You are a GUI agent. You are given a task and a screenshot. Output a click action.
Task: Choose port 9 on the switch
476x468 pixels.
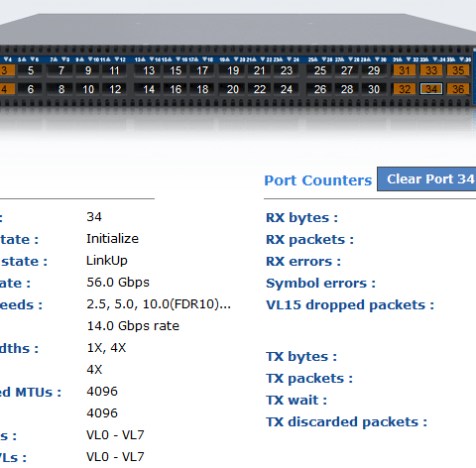(x=88, y=70)
